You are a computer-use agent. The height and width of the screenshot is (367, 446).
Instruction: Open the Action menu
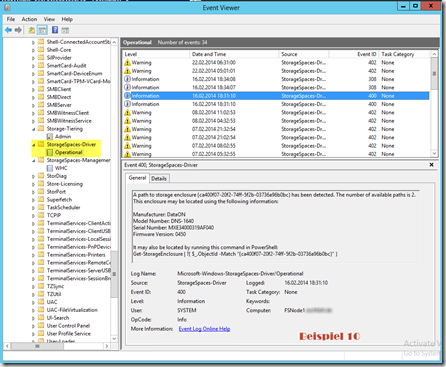[29, 19]
